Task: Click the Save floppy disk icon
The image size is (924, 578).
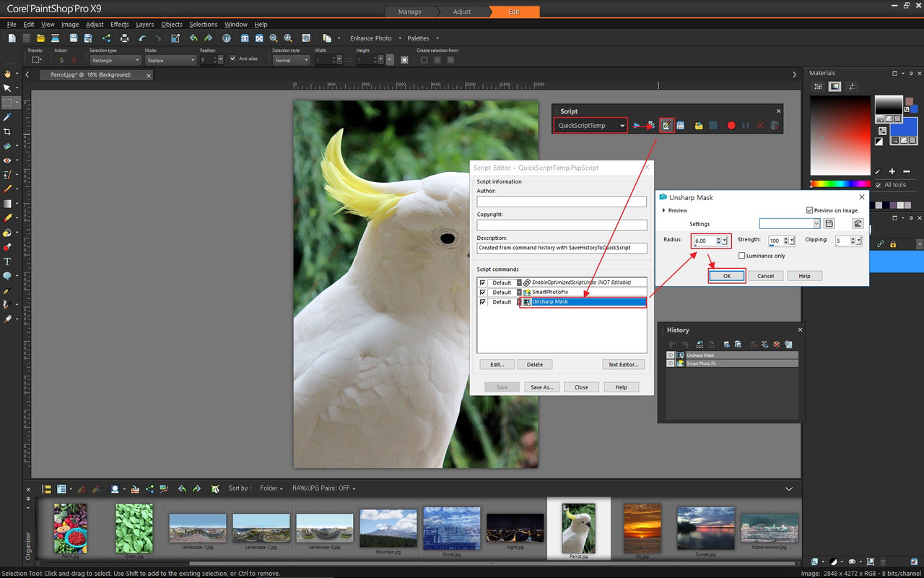Action: [x=73, y=38]
